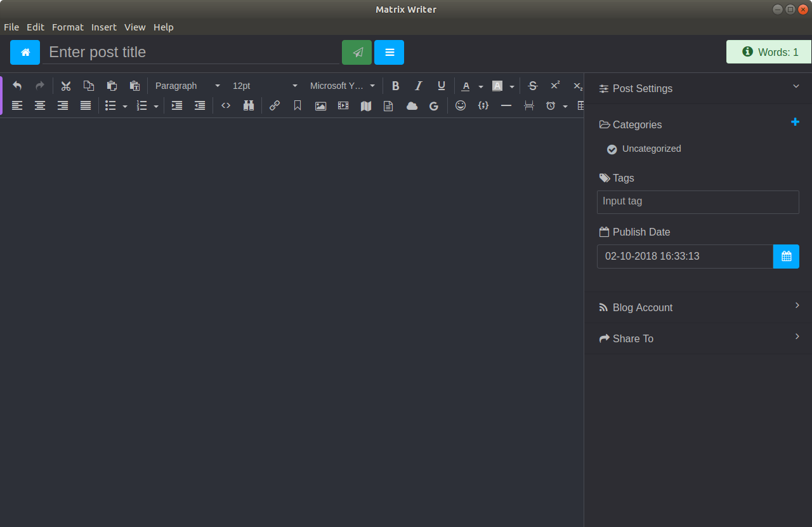Insert a numbered list
This screenshot has width=812, height=527.
pos(142,106)
